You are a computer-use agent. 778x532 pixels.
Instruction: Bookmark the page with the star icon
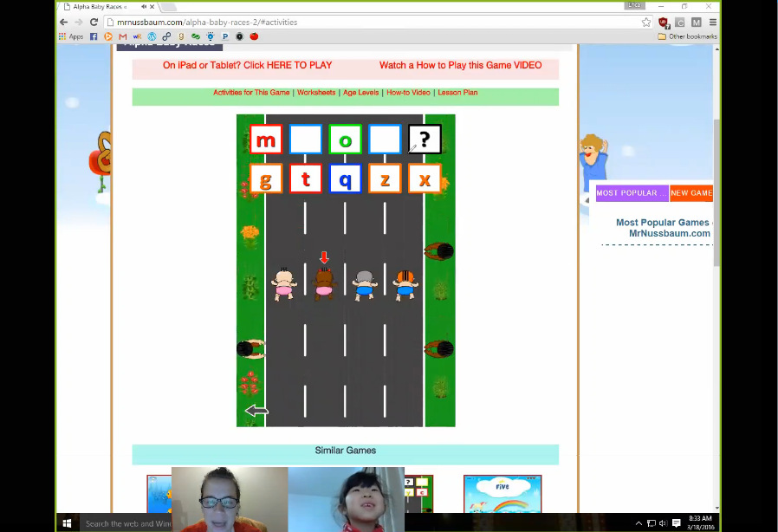point(646,23)
